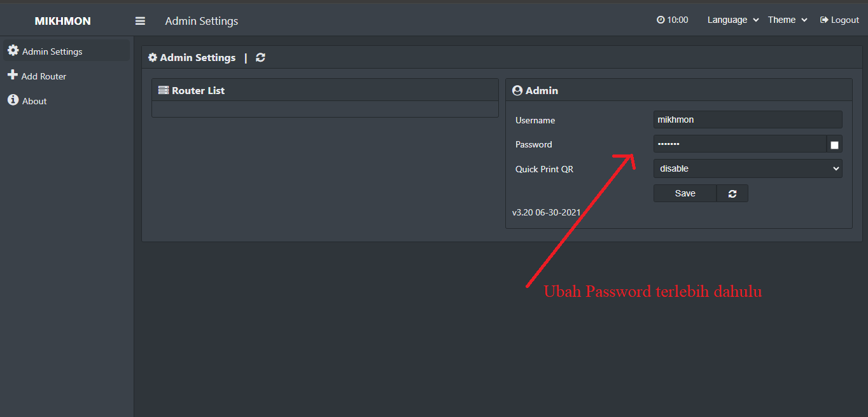Image resolution: width=868 pixels, height=417 pixels.
Task: Click the Save button
Action: (685, 193)
